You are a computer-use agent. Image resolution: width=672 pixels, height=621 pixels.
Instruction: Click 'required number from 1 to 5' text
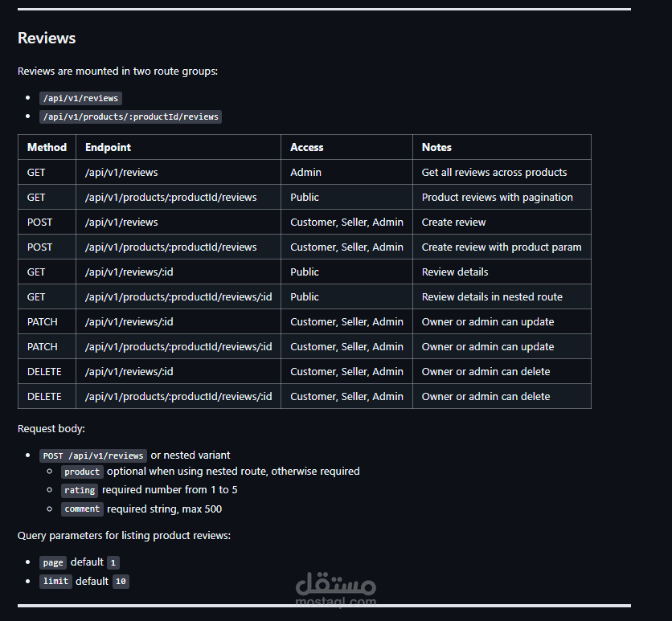(170, 490)
